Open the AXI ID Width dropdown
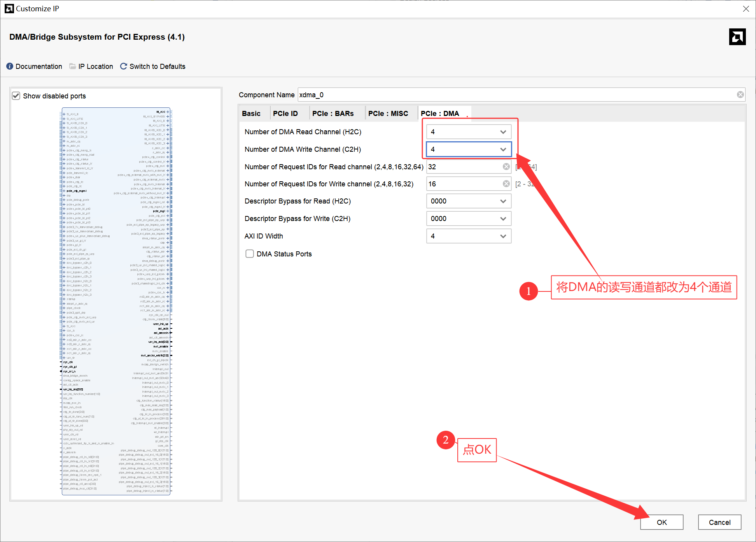756x542 pixels. 469,236
